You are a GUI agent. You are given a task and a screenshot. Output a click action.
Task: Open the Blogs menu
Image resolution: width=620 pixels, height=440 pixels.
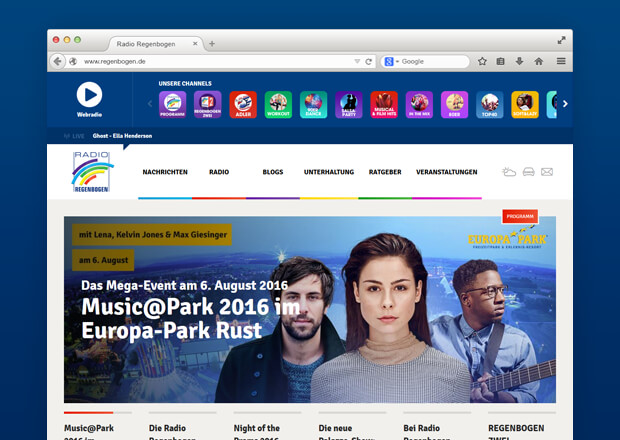pyautogui.click(x=273, y=172)
